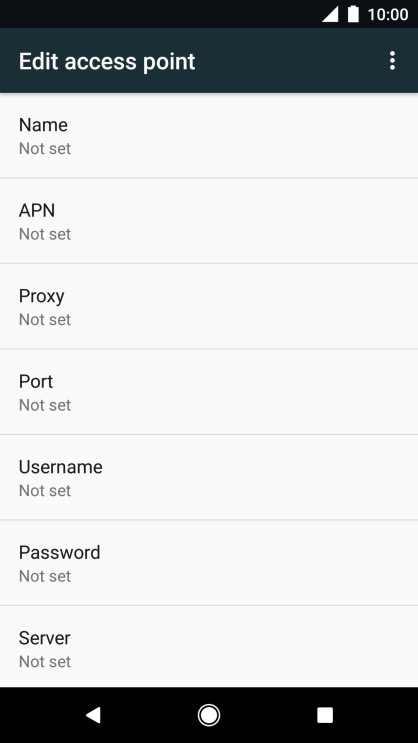Click the 10:00 clock in status bar

click(x=388, y=15)
